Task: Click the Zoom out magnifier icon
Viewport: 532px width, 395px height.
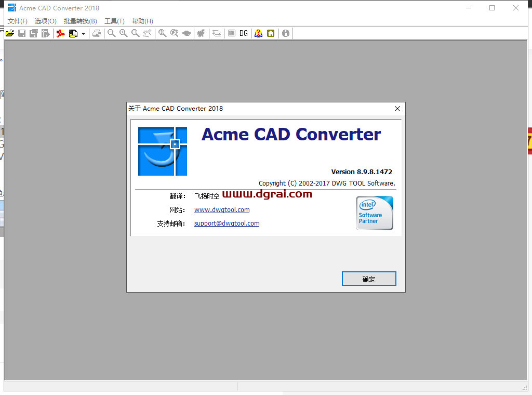Action: coord(111,33)
